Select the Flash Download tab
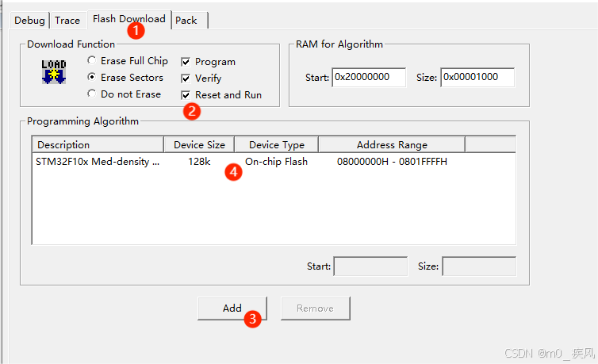 coord(129,19)
